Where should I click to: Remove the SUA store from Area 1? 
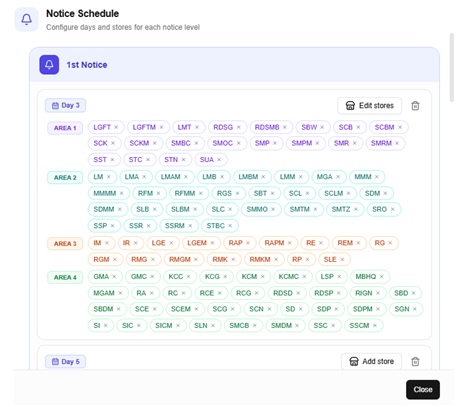point(219,159)
